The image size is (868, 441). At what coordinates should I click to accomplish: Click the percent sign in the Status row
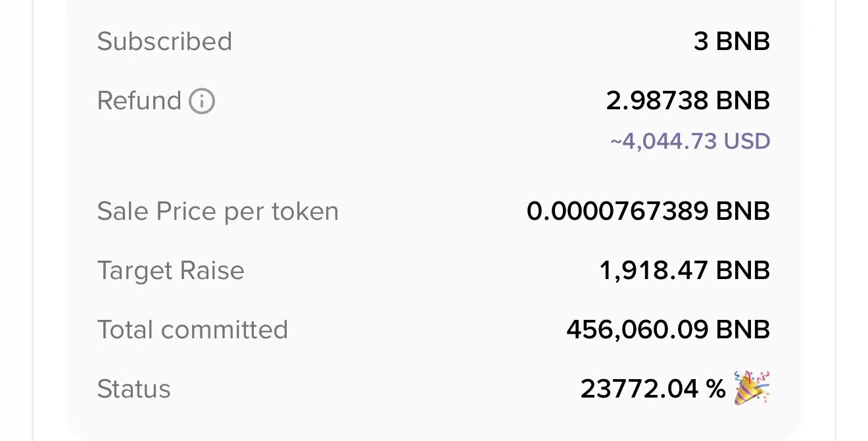pyautogui.click(x=716, y=389)
